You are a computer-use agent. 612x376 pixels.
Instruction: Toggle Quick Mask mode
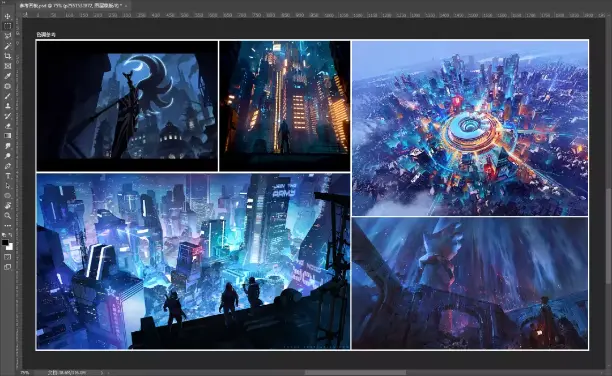click(x=7, y=257)
